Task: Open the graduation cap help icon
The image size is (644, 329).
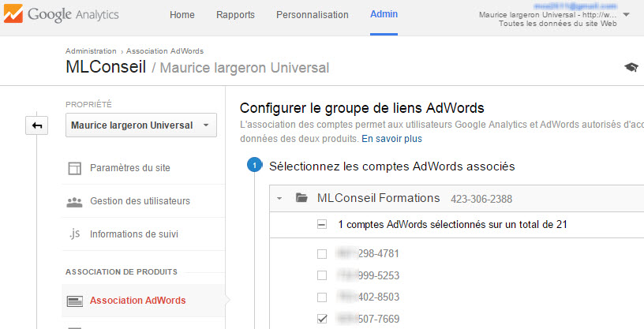Action: (631, 67)
